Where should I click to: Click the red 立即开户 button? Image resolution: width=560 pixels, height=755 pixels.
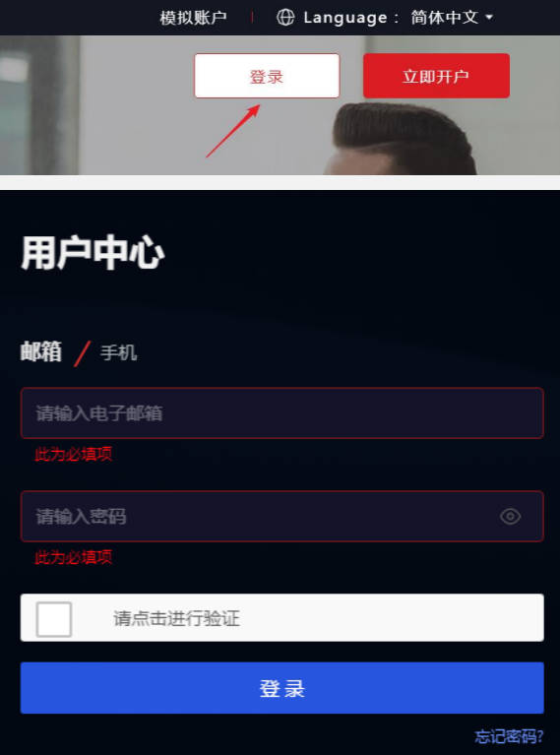tap(436, 76)
